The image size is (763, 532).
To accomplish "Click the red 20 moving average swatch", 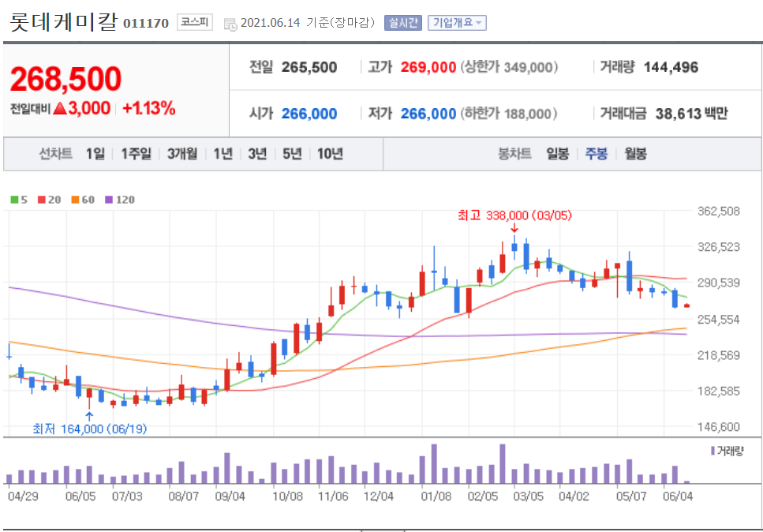I will pos(41,200).
